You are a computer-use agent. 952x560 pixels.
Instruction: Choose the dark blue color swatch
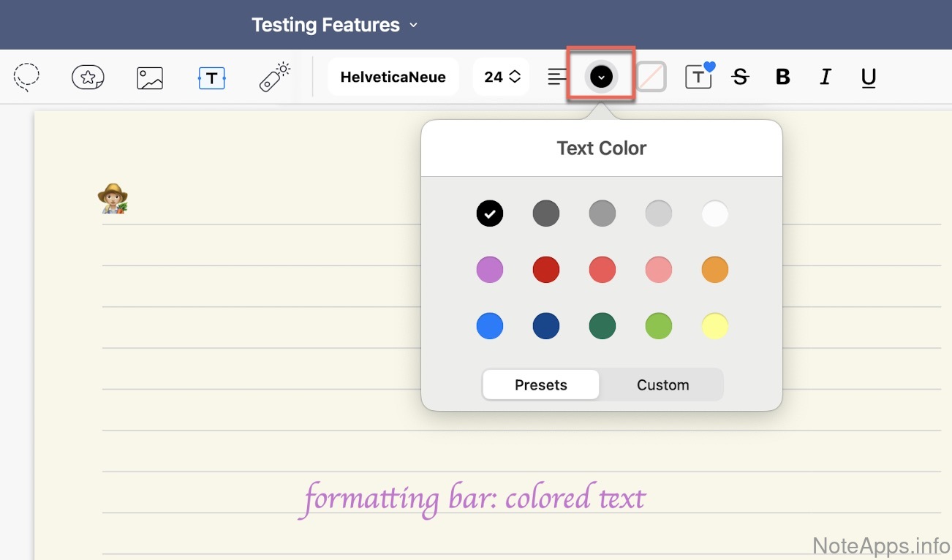click(546, 326)
